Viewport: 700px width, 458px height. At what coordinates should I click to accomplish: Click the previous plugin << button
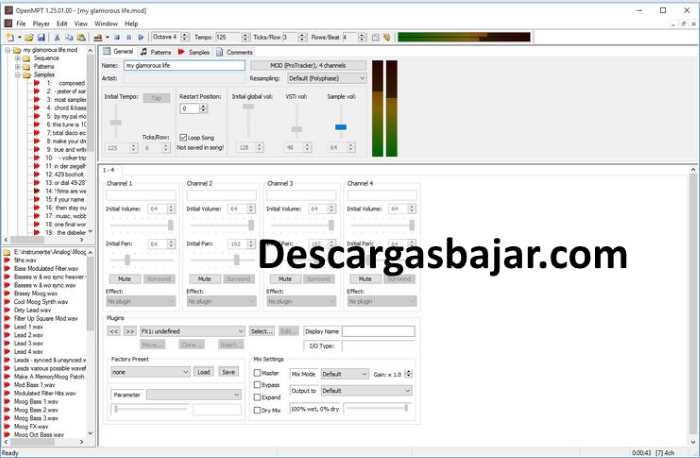pyautogui.click(x=114, y=331)
